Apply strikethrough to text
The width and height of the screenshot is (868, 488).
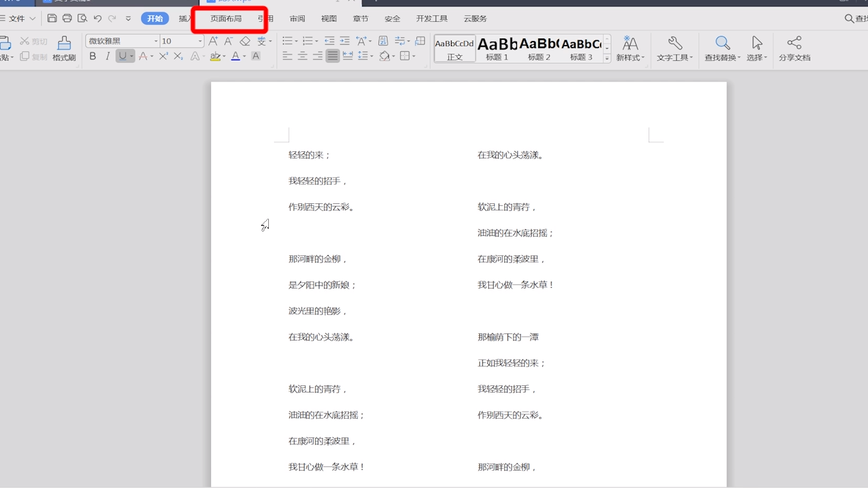pos(143,56)
